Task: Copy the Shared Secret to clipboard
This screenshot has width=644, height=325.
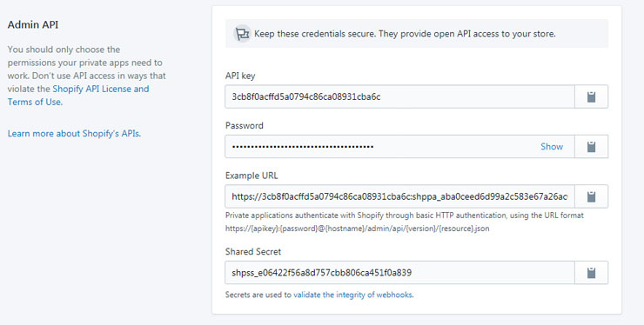Action: (591, 273)
